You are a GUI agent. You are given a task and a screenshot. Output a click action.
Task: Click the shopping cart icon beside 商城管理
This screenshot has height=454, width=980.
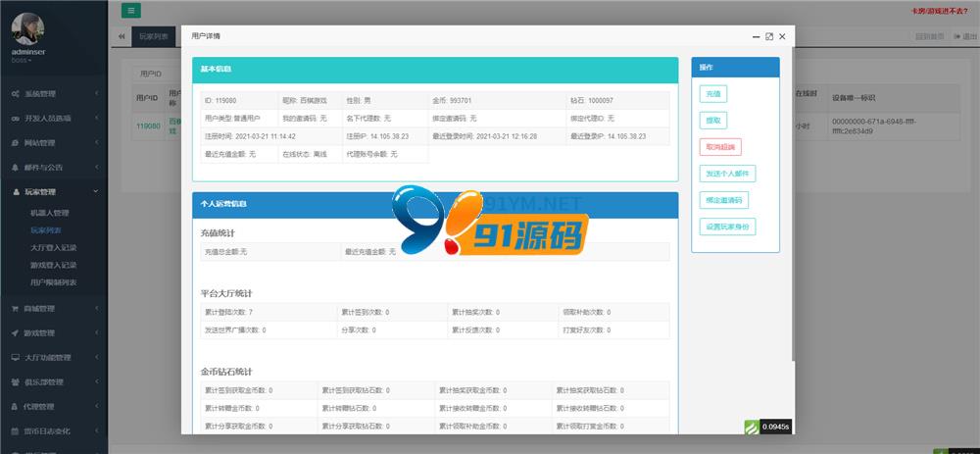[x=16, y=308]
